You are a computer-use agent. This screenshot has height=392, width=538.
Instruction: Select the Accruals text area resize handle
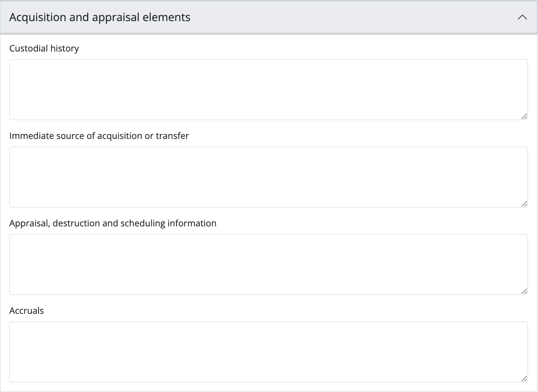[x=524, y=379]
